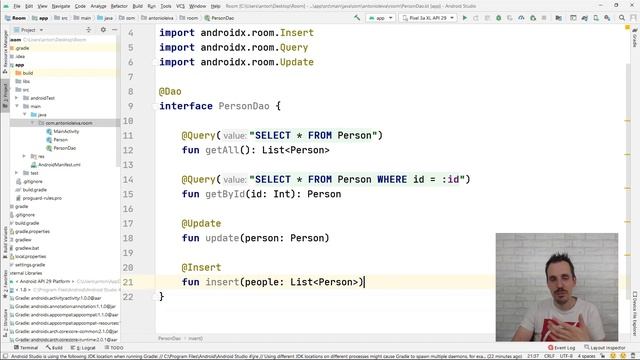Open the File menu

click(17, 6)
